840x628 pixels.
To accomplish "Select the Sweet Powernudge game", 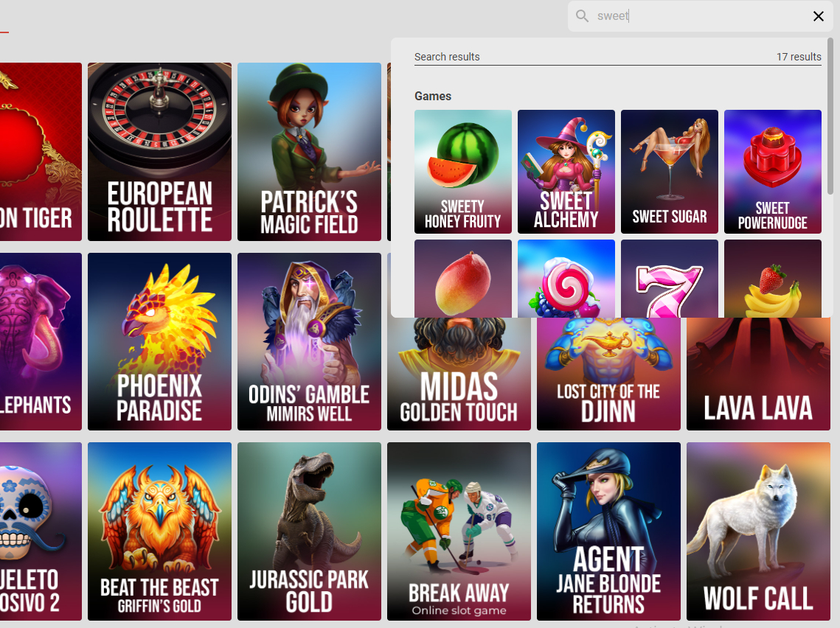I will (772, 171).
